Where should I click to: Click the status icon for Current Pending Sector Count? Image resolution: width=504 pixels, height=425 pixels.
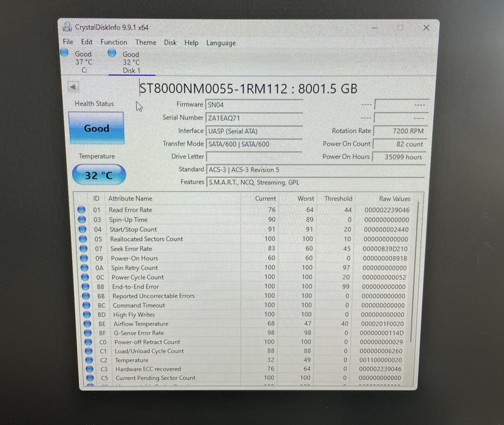[90, 378]
